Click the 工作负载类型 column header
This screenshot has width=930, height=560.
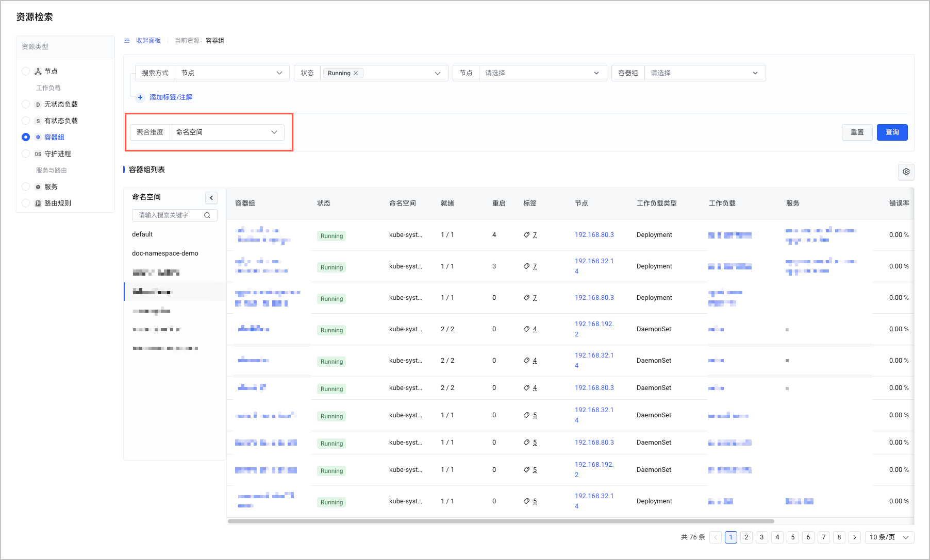657,203
